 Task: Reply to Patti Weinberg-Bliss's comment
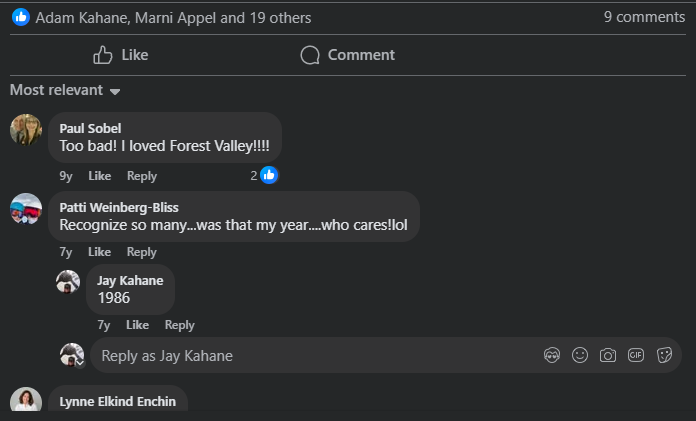tap(142, 252)
